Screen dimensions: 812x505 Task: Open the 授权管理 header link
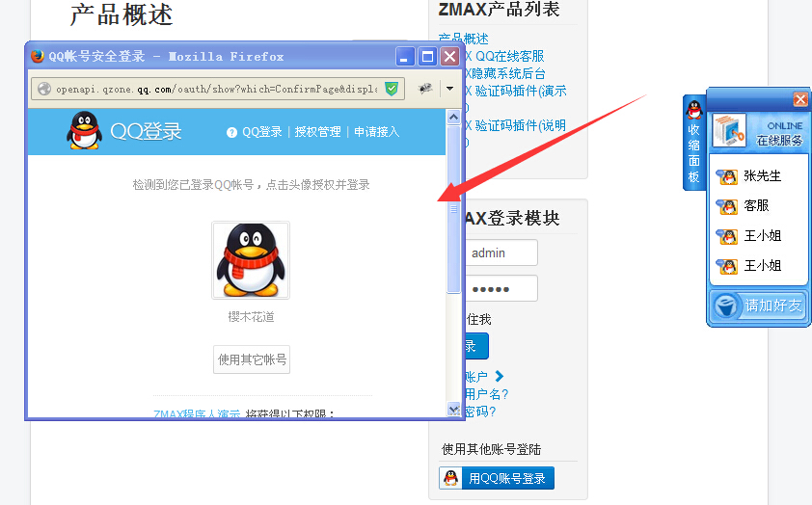[x=317, y=132]
